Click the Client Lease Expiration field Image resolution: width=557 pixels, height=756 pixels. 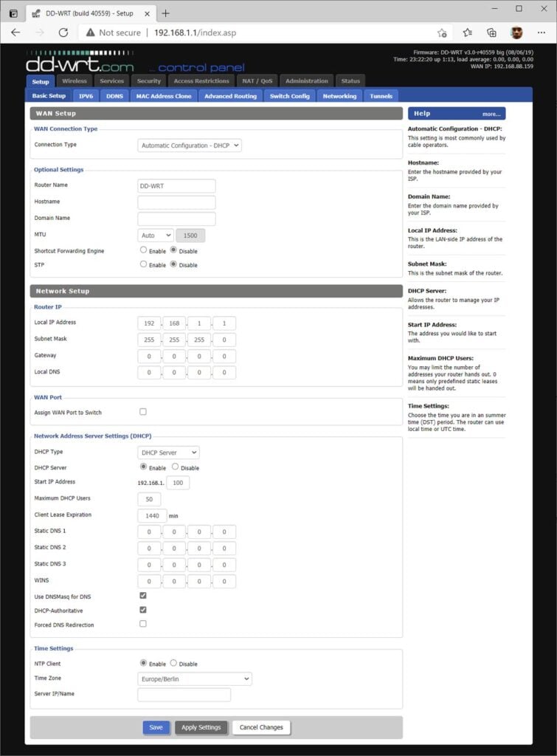(x=152, y=515)
